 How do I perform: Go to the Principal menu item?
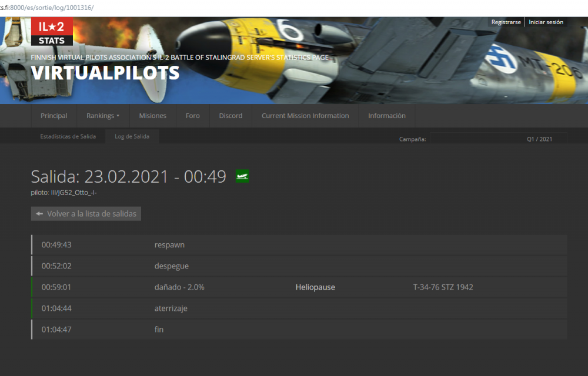54,116
